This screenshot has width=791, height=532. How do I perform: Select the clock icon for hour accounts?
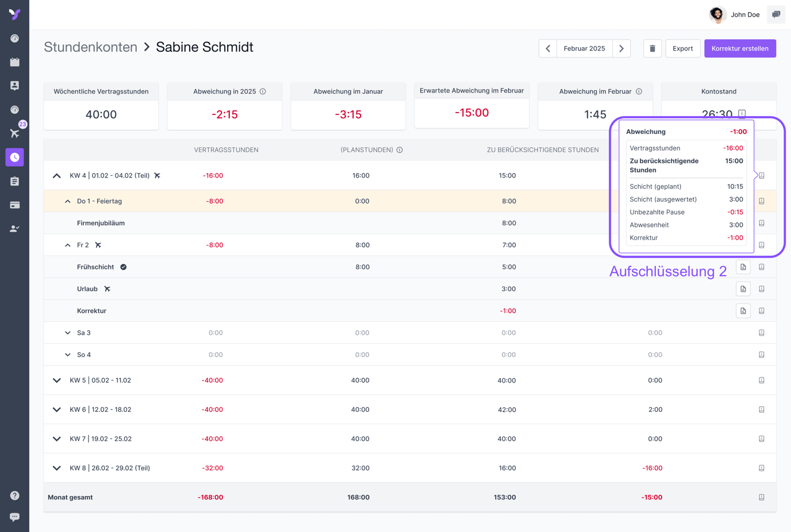click(x=15, y=157)
